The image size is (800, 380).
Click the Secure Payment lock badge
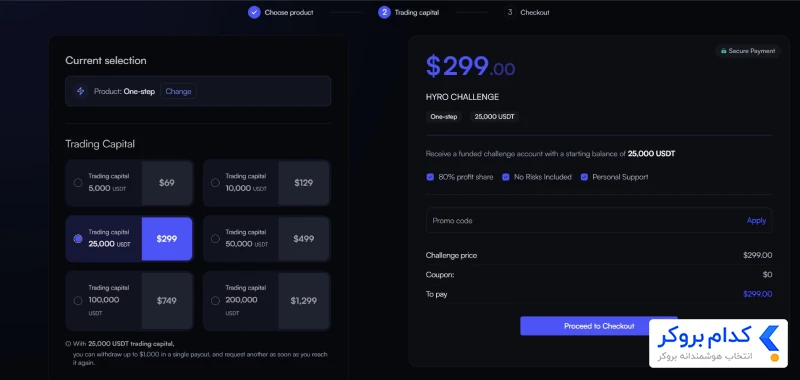tap(748, 51)
